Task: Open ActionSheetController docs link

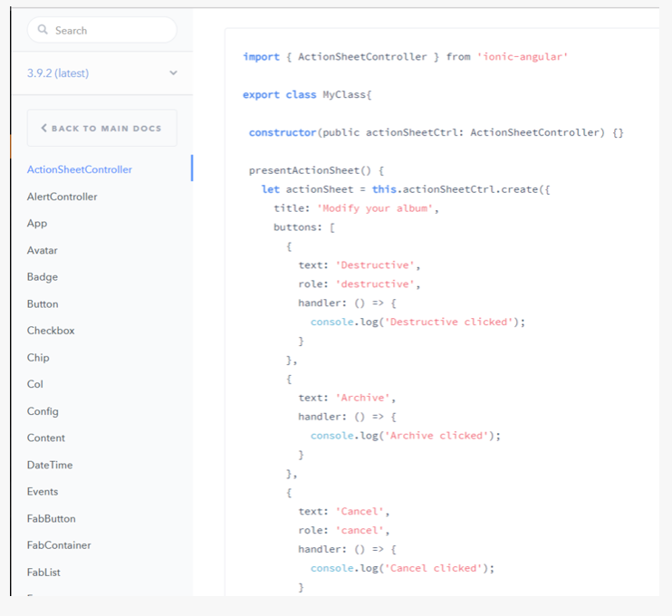Action: [80, 169]
